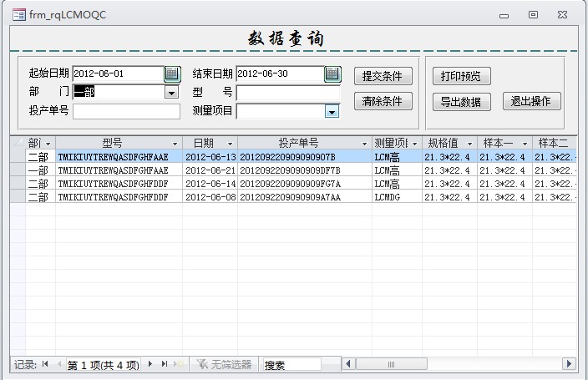Image resolution: width=588 pixels, height=380 pixels.
Task: Go to first record navigation arrow
Action: 45,364
